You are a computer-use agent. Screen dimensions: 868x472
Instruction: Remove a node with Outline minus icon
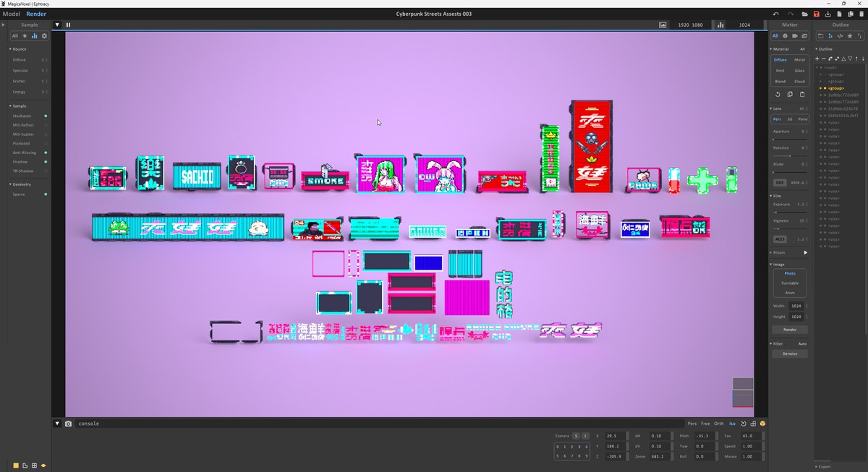point(824,59)
